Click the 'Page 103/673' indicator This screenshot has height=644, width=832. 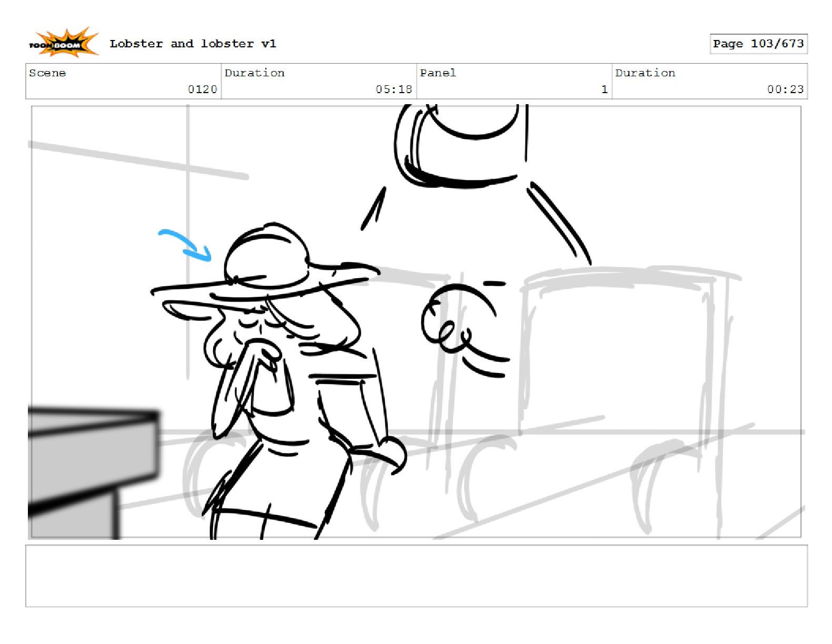point(758,44)
